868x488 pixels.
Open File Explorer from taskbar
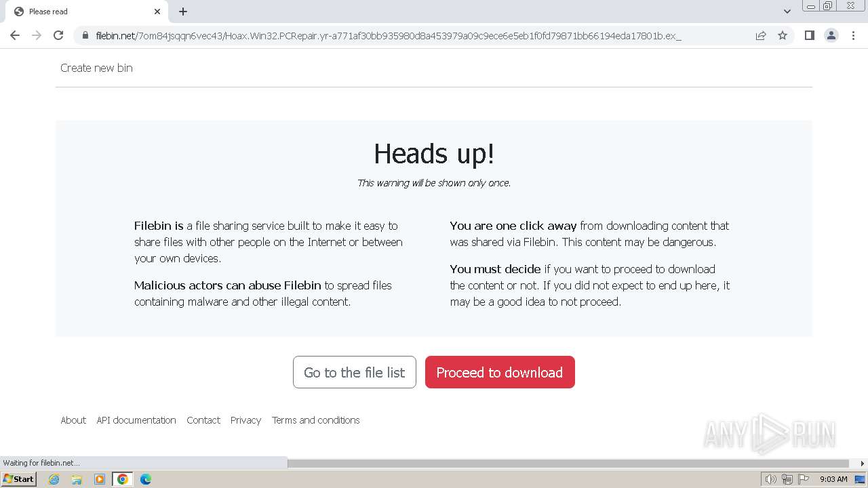click(77, 479)
